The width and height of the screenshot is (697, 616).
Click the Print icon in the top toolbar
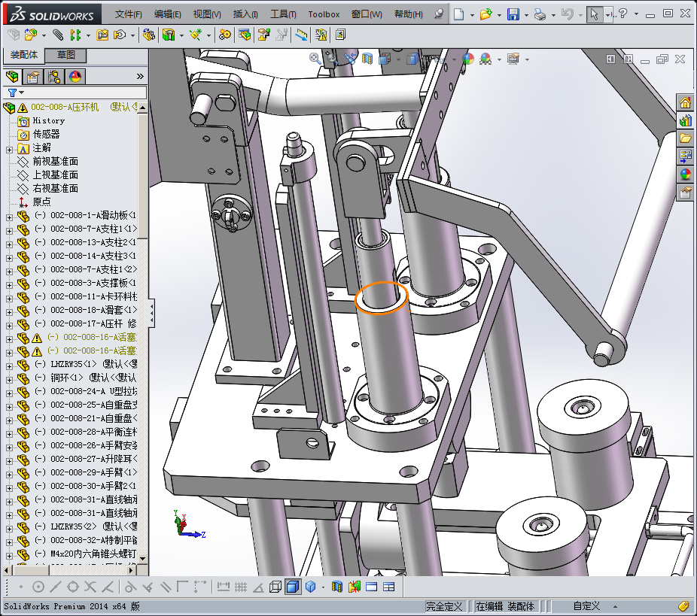[539, 14]
